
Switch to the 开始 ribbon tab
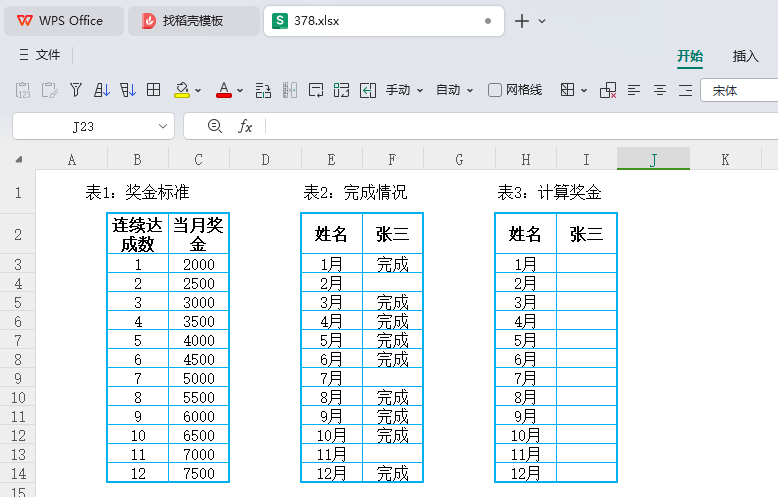click(690, 56)
